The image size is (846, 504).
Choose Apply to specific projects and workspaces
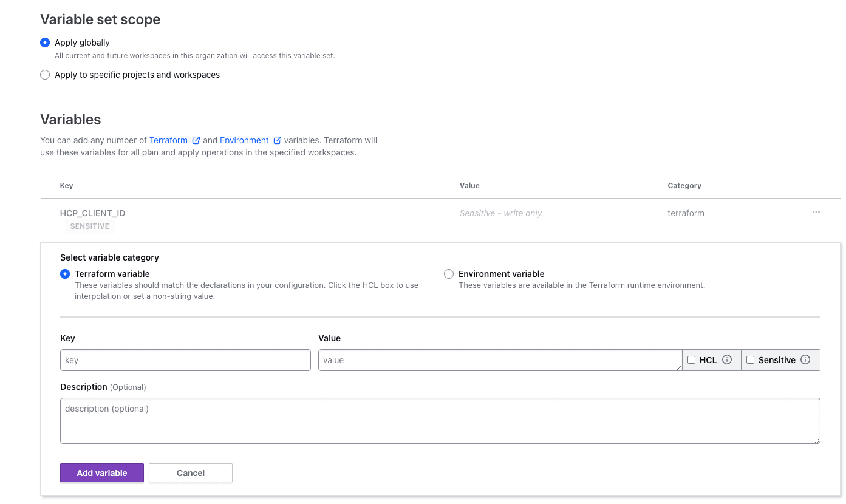(45, 75)
